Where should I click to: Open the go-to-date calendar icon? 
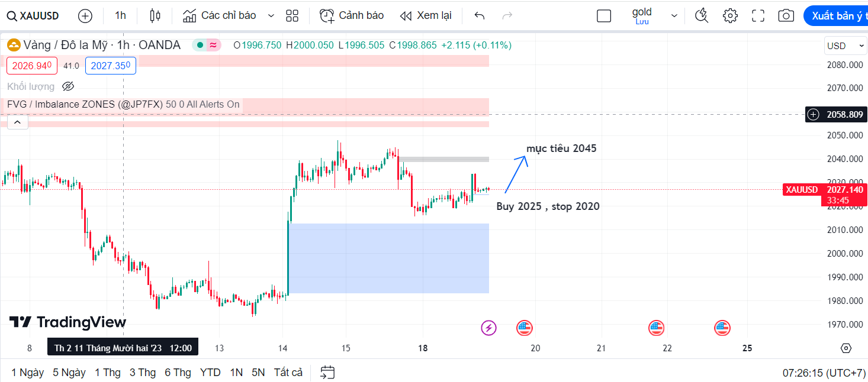327,373
